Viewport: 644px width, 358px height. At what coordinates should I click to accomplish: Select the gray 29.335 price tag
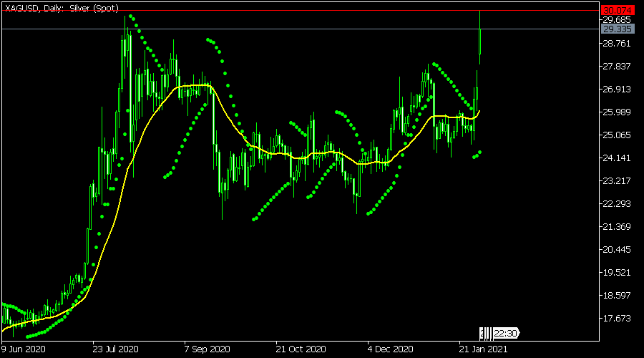(617, 29)
